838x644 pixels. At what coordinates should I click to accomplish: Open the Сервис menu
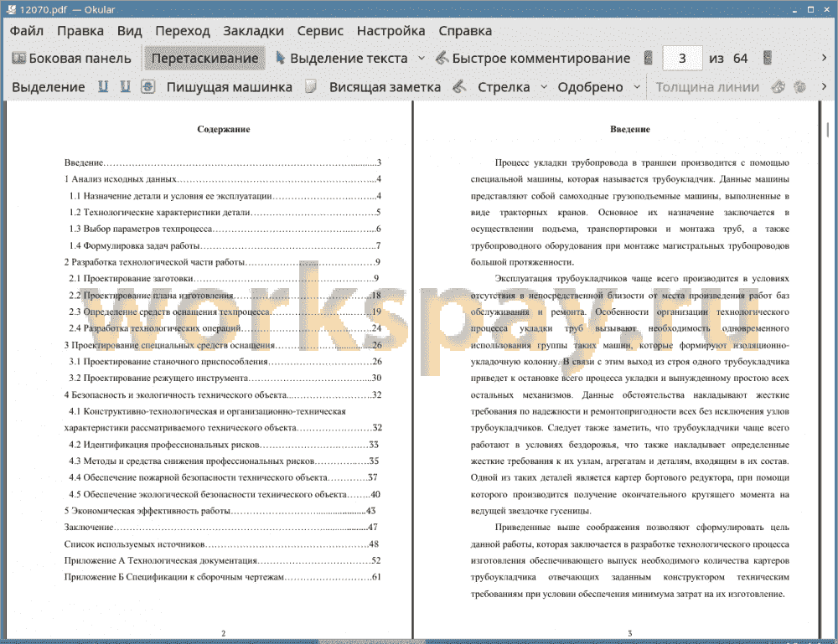pos(320,31)
